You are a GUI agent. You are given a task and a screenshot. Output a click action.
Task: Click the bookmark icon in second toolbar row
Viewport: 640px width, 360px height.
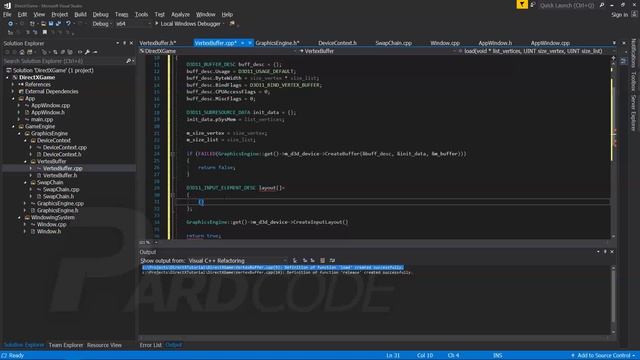pyautogui.click(x=45, y=32)
